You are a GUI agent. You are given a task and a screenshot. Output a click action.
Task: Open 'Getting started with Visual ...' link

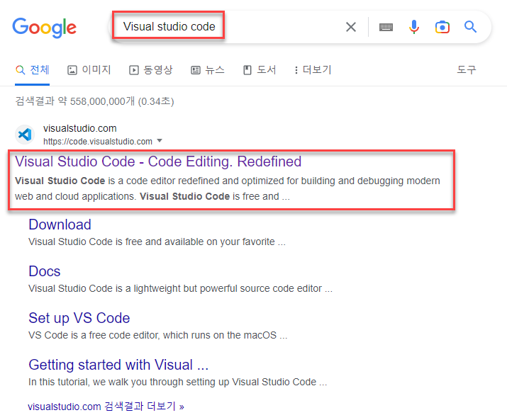[x=118, y=365]
